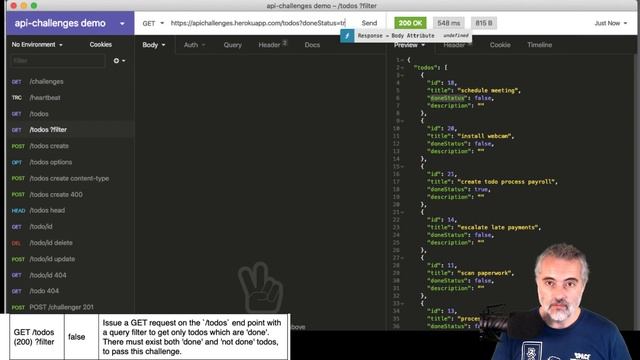Select the /todos options request
The image size is (640, 360).
coord(70,162)
